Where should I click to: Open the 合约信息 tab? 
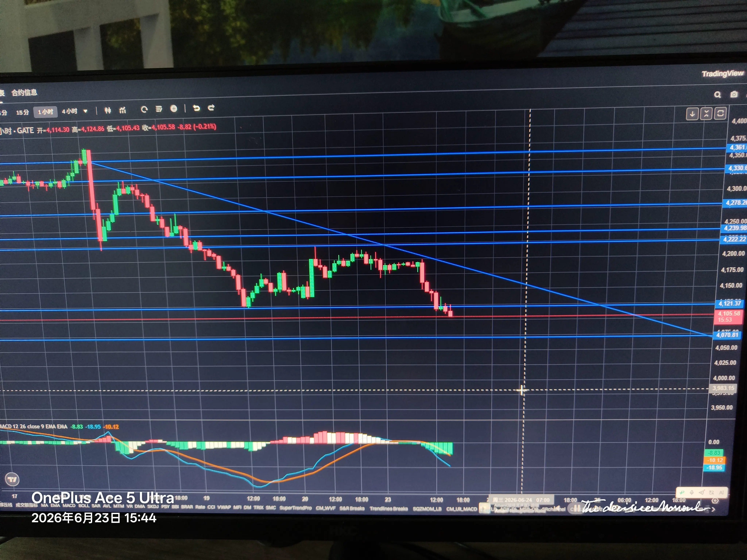[x=24, y=92]
